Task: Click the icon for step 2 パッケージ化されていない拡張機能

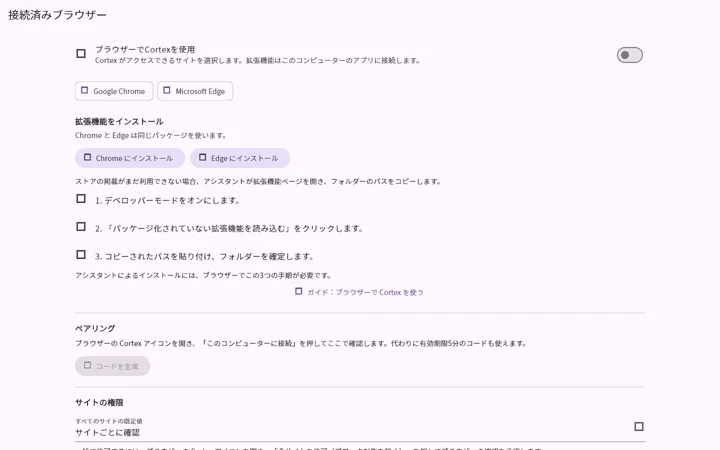Action: point(81,227)
